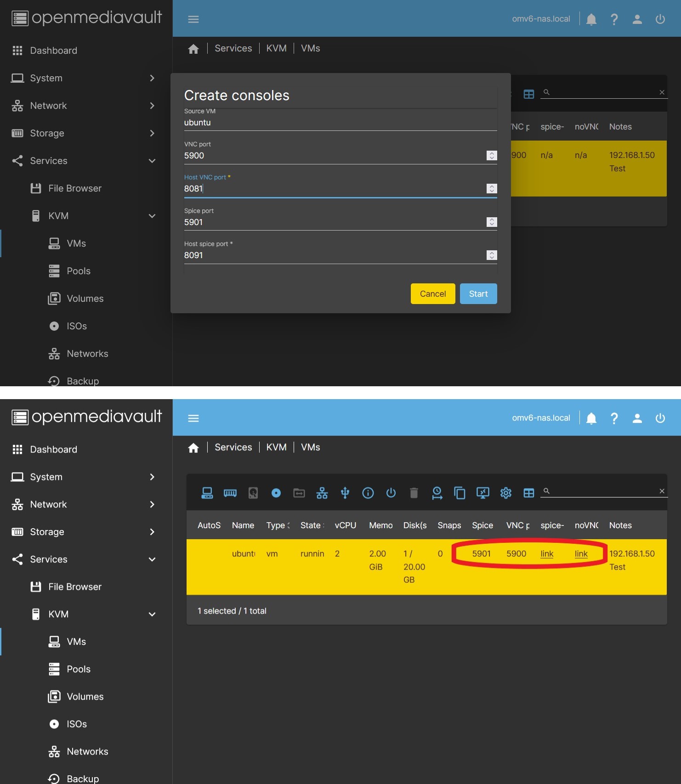The height and width of the screenshot is (784, 681).
Task: Click the Spice port stepper arrows
Action: coord(492,222)
